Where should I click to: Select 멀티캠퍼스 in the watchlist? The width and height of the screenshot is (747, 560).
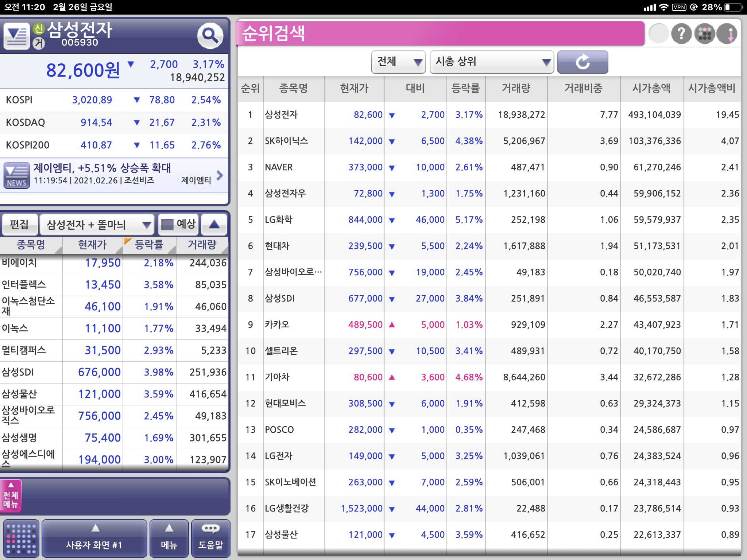point(114,350)
